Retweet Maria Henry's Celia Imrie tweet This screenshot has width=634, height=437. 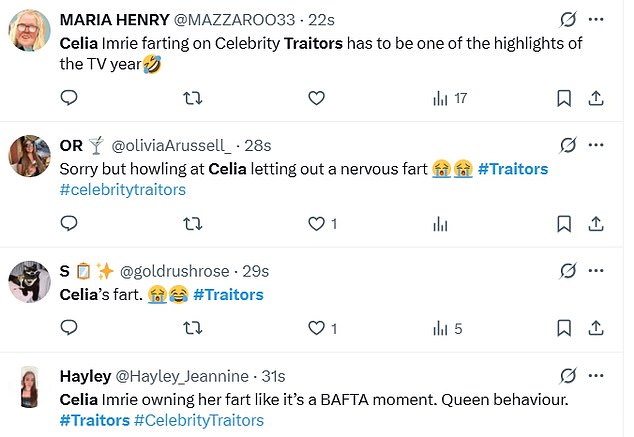tap(193, 98)
